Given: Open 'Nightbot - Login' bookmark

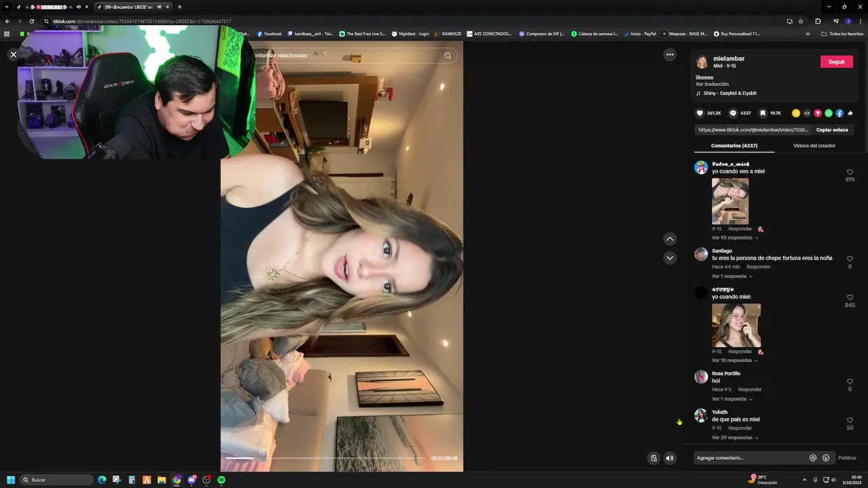Looking at the screenshot, I should tap(410, 34).
